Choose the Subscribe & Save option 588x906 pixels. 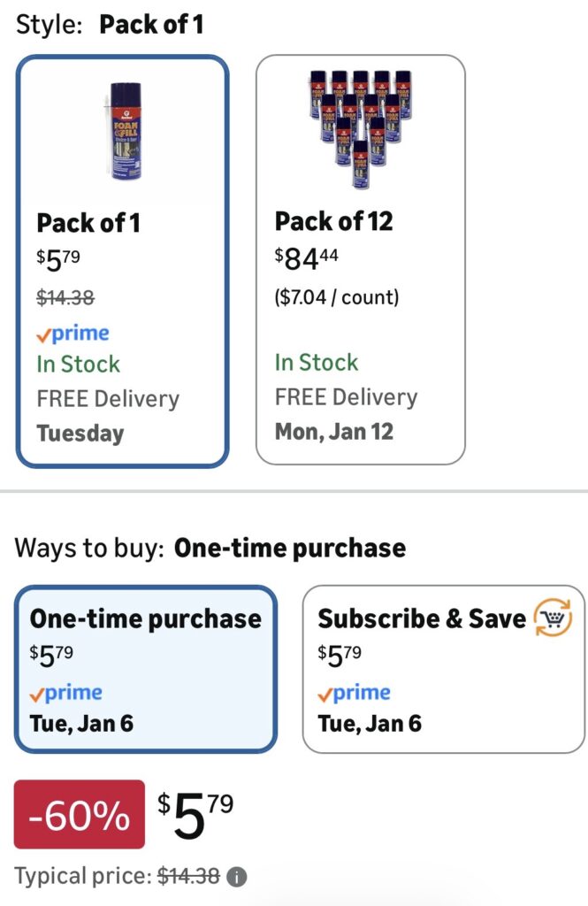(444, 669)
